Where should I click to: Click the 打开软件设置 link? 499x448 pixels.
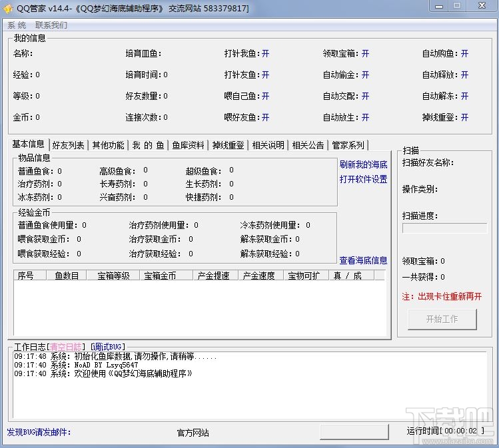[x=364, y=179]
